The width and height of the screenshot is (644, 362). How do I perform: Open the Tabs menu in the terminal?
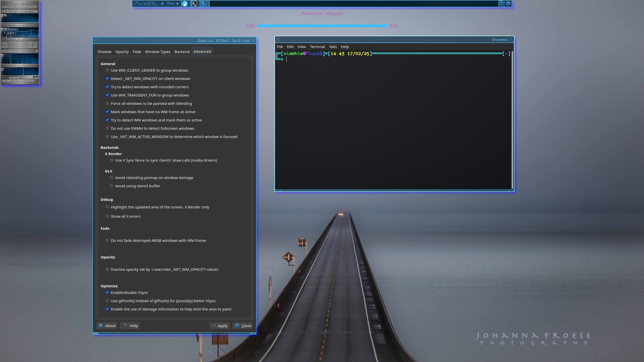(x=333, y=47)
